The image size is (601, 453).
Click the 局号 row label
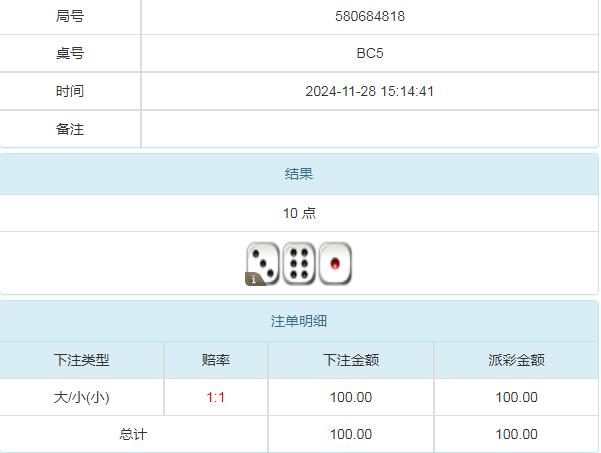pyautogui.click(x=70, y=16)
